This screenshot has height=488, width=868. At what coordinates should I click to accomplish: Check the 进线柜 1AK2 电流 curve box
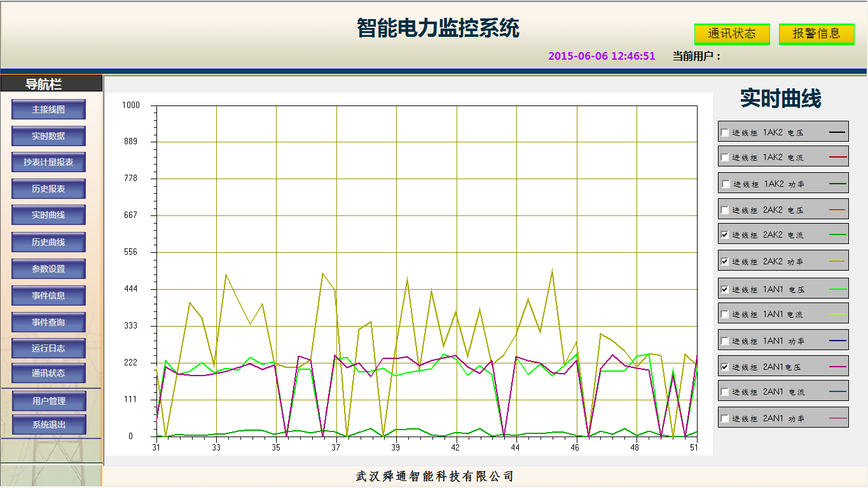coord(724,157)
